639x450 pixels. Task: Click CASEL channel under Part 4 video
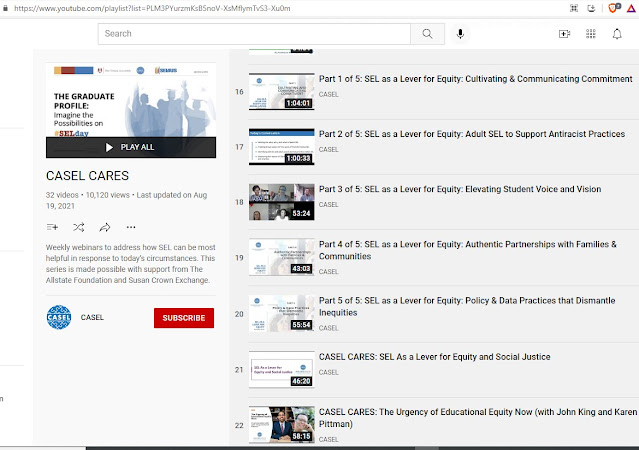[328, 271]
